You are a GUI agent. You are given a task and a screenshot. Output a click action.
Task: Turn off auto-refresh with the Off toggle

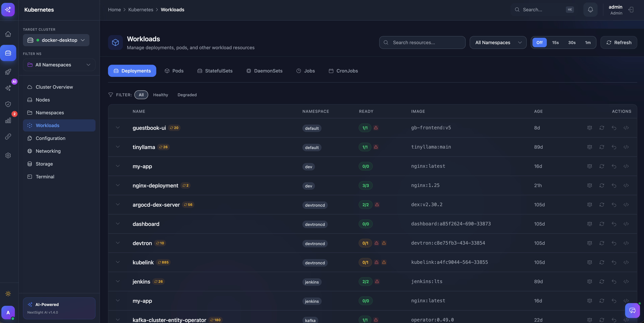pyautogui.click(x=540, y=42)
